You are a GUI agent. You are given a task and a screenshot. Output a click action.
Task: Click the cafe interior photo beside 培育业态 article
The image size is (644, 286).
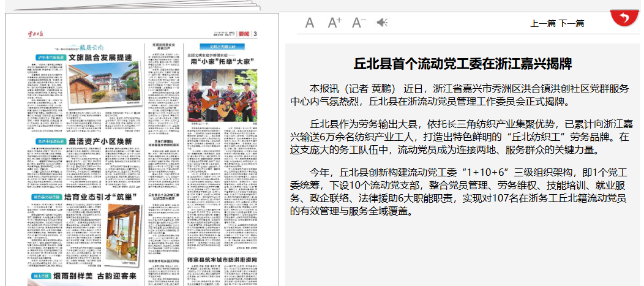pos(122,233)
